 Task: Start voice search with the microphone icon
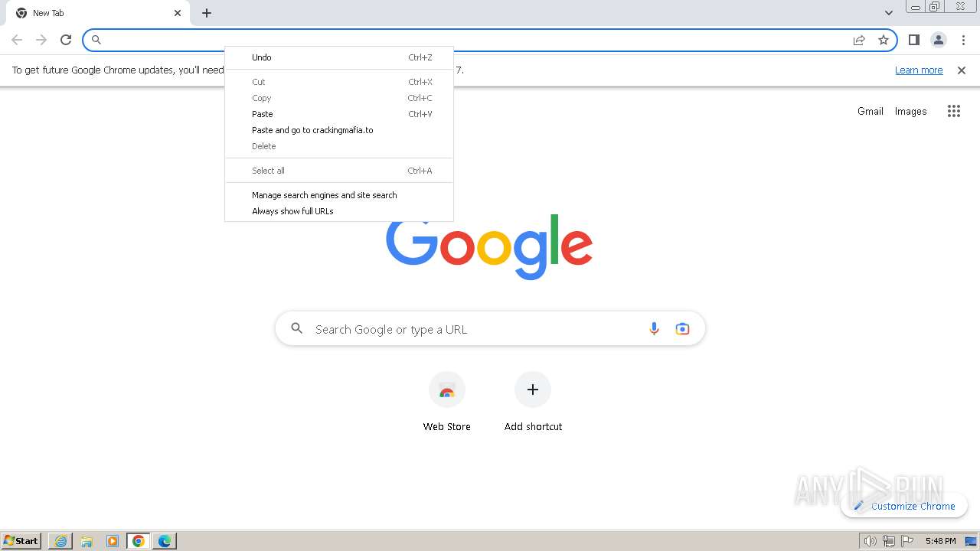click(654, 329)
